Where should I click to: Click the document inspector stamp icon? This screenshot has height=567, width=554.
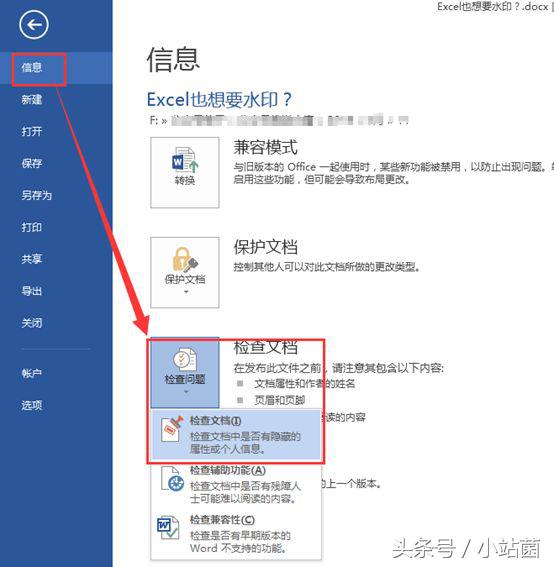point(172,429)
